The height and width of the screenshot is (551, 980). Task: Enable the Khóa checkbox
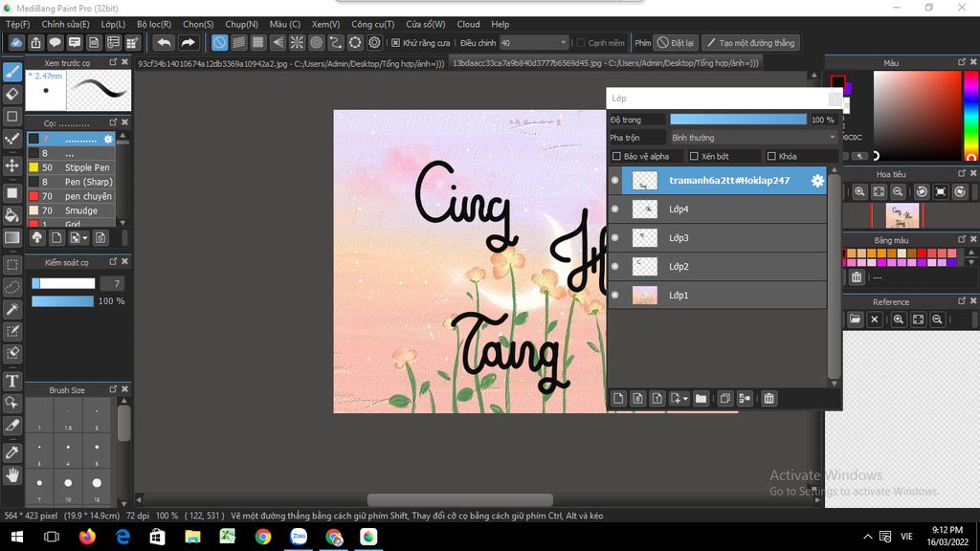coord(771,156)
